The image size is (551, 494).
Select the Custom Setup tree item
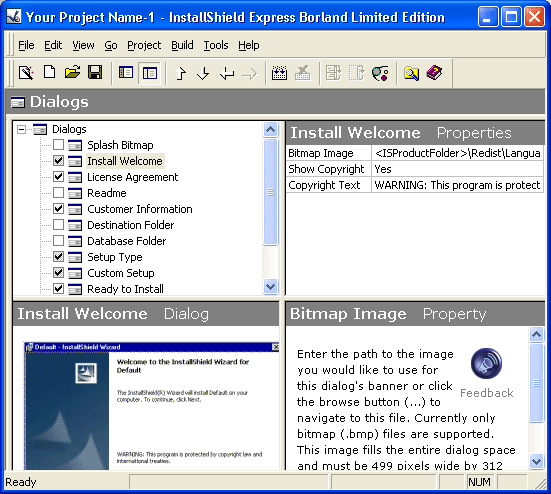[121, 273]
